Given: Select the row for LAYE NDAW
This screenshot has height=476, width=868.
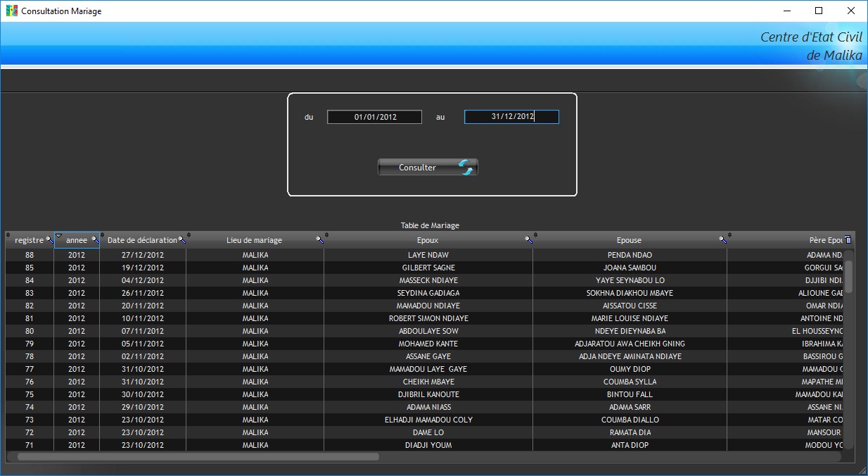Looking at the screenshot, I should coord(428,255).
